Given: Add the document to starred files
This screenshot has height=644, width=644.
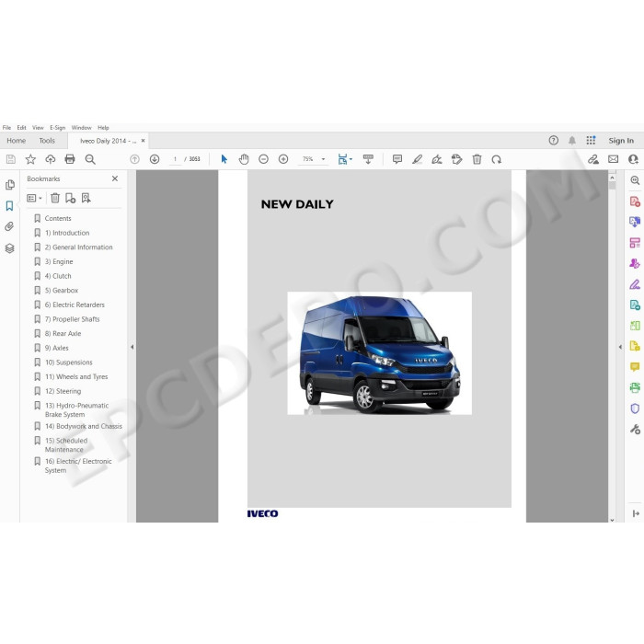Looking at the screenshot, I should point(30,159).
